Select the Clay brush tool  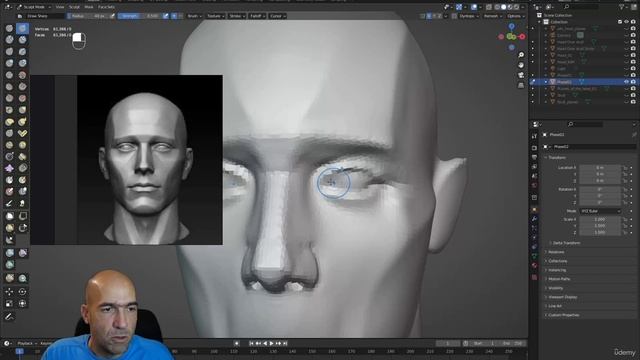(x=9, y=40)
